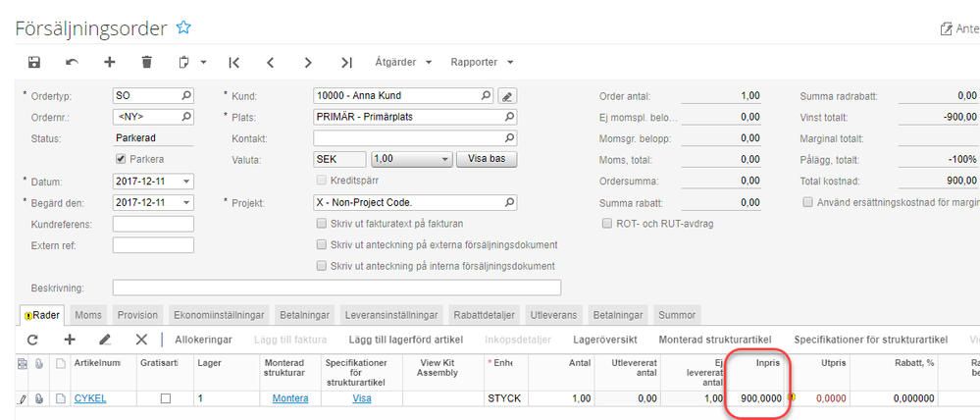The width and height of the screenshot is (980, 420).
Task: Mark Försäljningsorder as favorite with star
Action: (182, 28)
